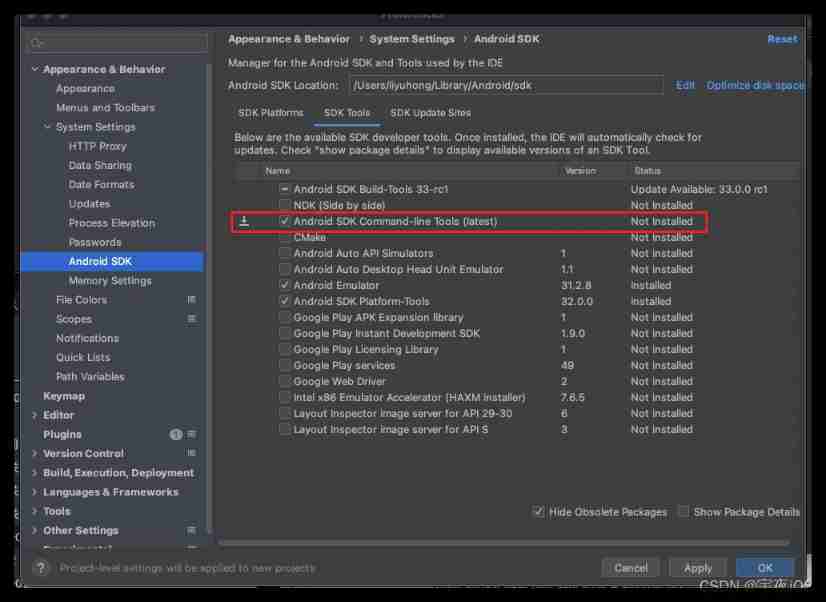Enable Show Package Details checkbox

[x=683, y=511]
